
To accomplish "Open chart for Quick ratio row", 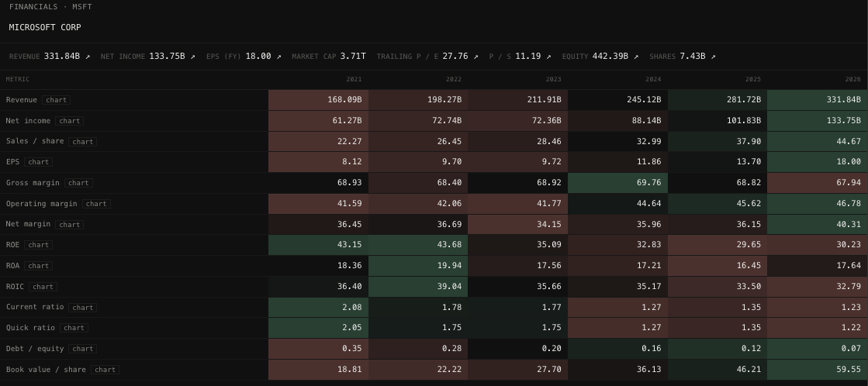I will [74, 328].
